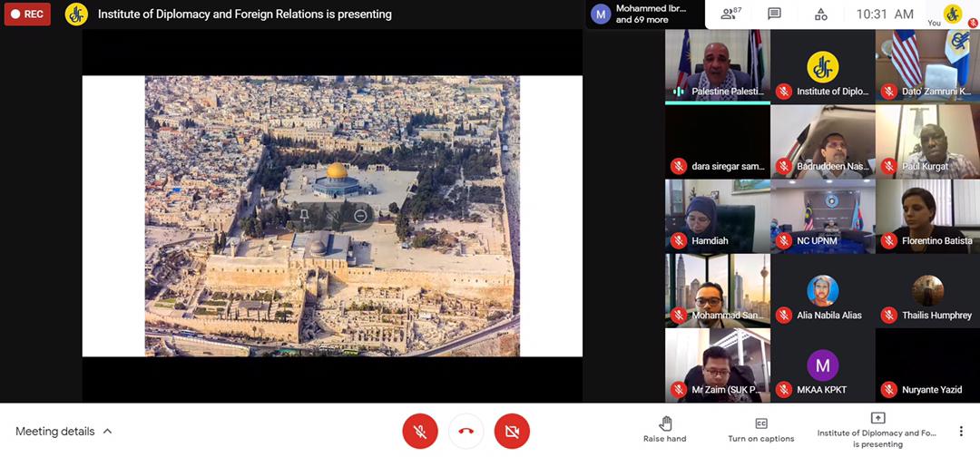
Task: Open the three-dot more options menu
Action: click(960, 432)
